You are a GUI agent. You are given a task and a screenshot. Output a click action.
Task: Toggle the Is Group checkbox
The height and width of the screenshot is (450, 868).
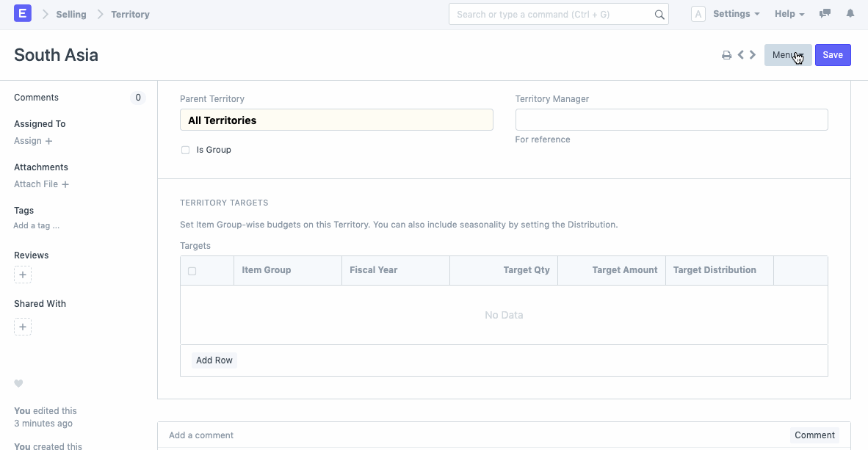tap(185, 150)
